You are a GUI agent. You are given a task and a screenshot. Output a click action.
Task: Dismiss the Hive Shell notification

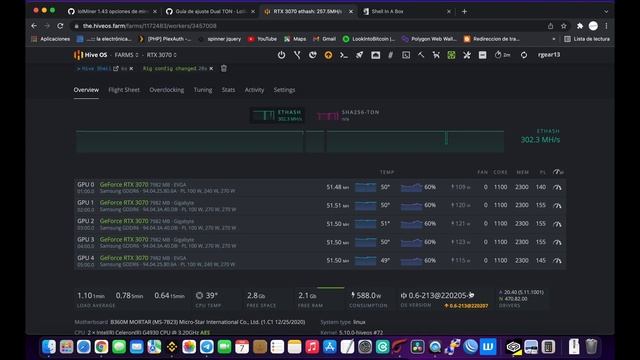point(131,69)
